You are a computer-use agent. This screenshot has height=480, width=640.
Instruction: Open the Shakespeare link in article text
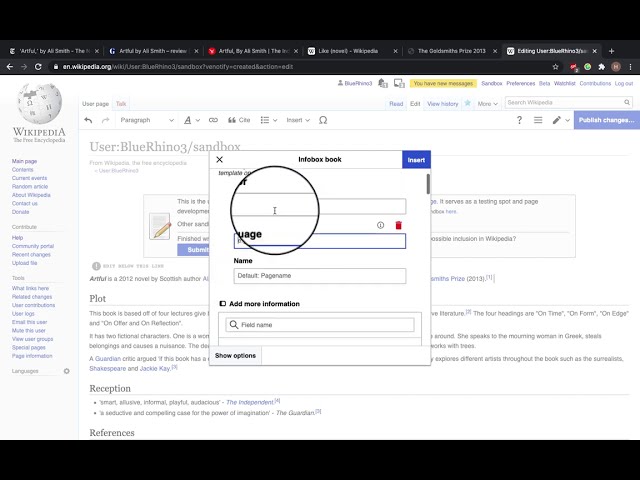[108, 369]
